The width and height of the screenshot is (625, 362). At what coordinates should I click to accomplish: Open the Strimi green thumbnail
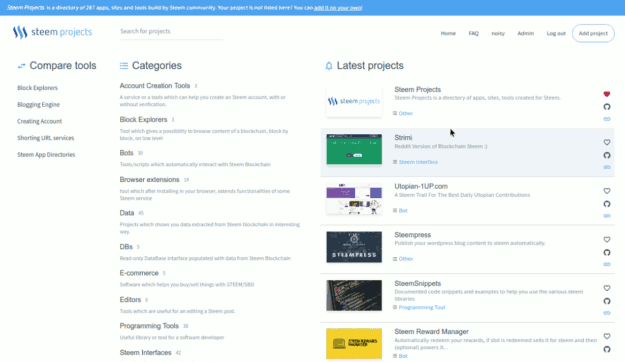354,150
